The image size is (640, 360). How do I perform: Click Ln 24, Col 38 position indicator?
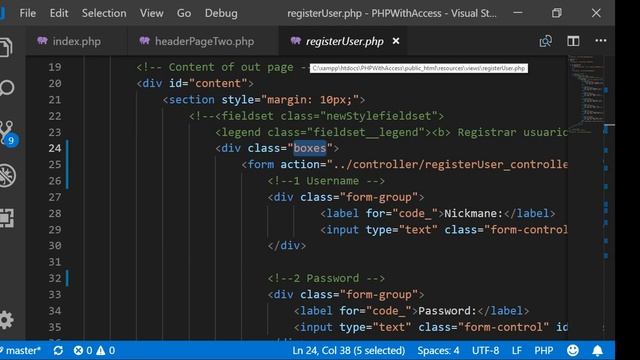(349, 350)
